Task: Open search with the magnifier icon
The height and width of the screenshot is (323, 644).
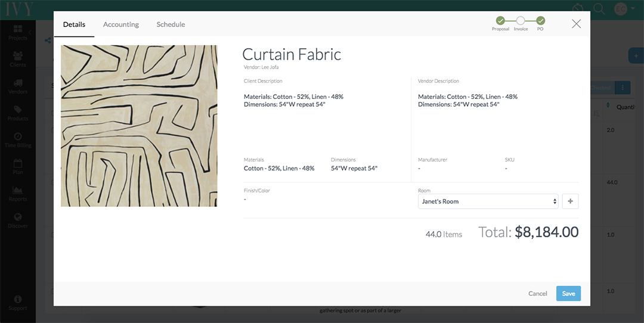Action: click(599, 8)
